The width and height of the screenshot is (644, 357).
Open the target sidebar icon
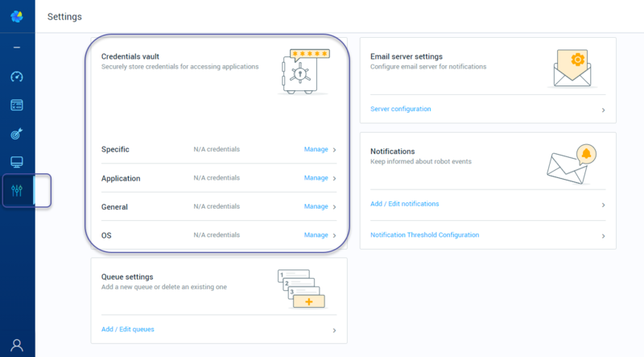pos(17,134)
